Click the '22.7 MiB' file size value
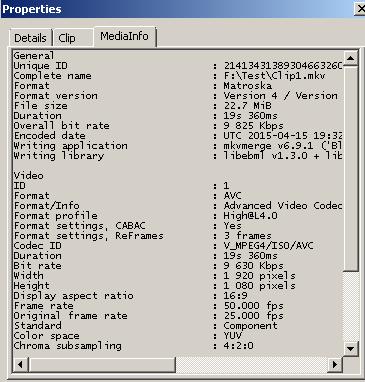This screenshot has height=382, width=365. (x=247, y=106)
